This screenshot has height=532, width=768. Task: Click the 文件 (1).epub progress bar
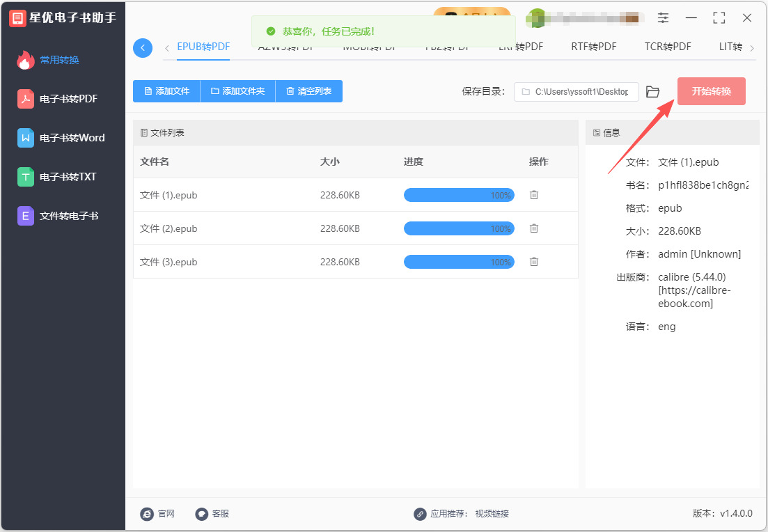[459, 195]
